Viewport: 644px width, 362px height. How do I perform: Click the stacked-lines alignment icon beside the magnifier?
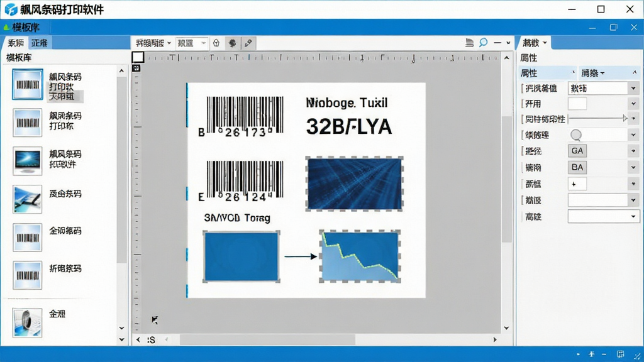click(469, 43)
